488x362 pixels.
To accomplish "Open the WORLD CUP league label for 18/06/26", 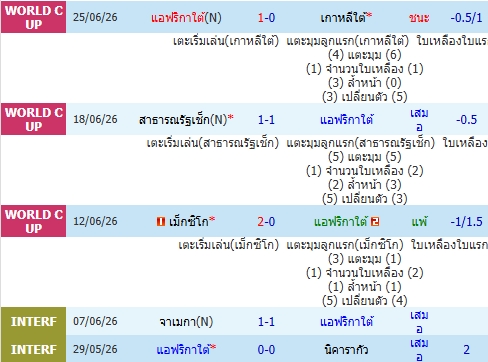I will (x=34, y=119).
